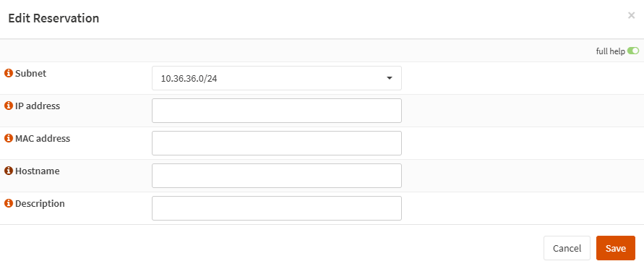Click into the MAC address text box
Image resolution: width=644 pixels, height=269 pixels.
(277, 143)
